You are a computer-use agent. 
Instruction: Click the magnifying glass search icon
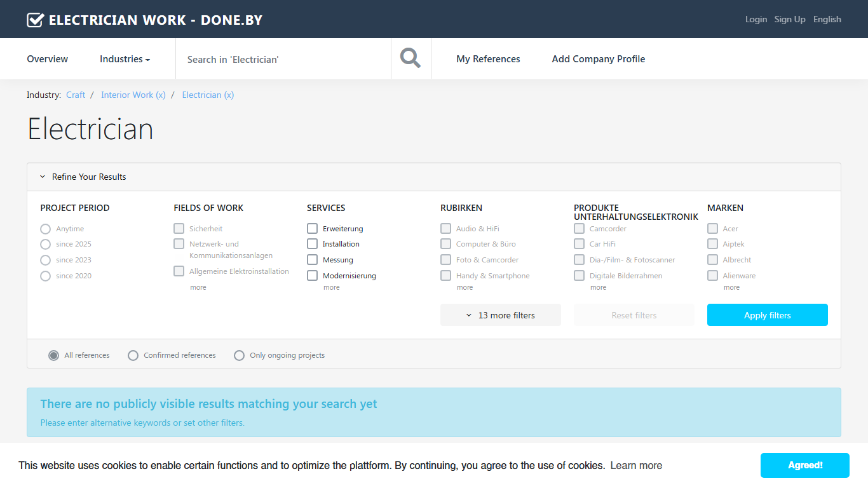410,58
